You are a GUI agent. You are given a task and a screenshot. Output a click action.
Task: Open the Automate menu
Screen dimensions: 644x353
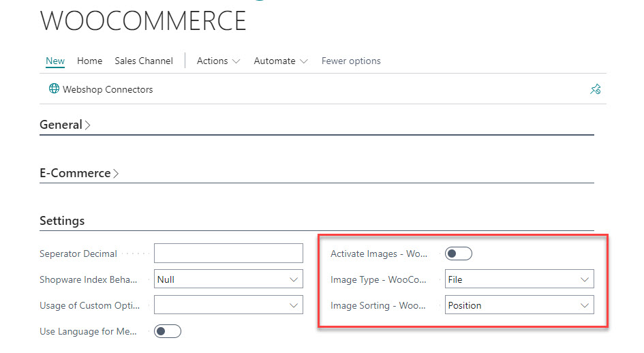(281, 61)
